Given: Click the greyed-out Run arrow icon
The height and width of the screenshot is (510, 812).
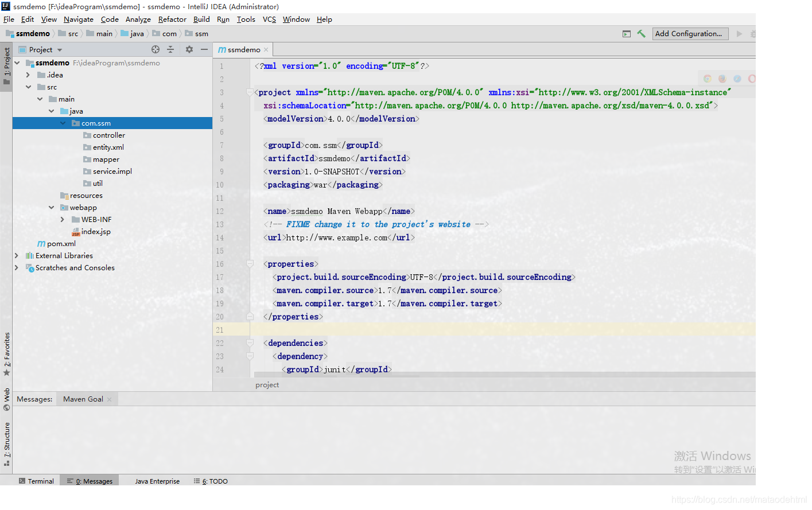Looking at the screenshot, I should click(739, 34).
